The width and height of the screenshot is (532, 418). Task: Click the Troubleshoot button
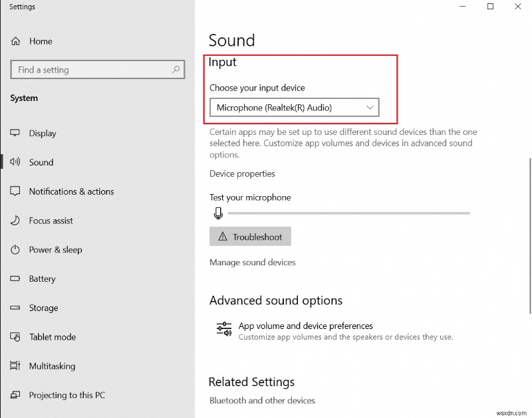(250, 236)
